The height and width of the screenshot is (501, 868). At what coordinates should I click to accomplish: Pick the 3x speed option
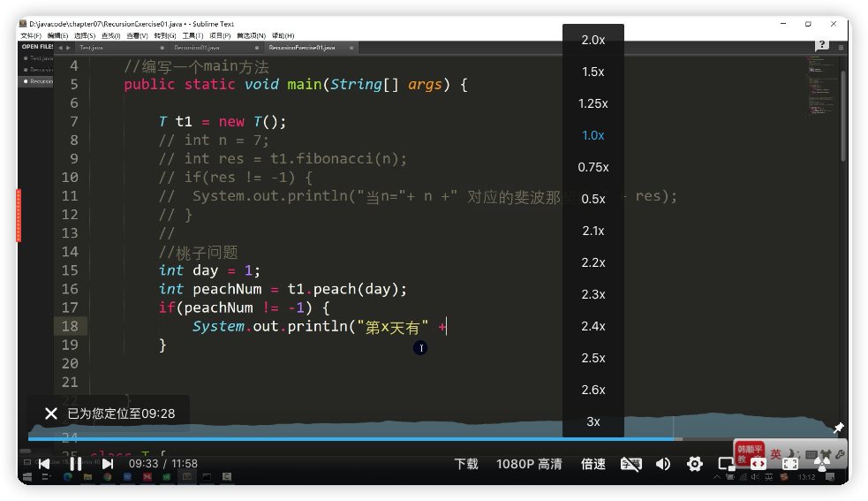593,421
